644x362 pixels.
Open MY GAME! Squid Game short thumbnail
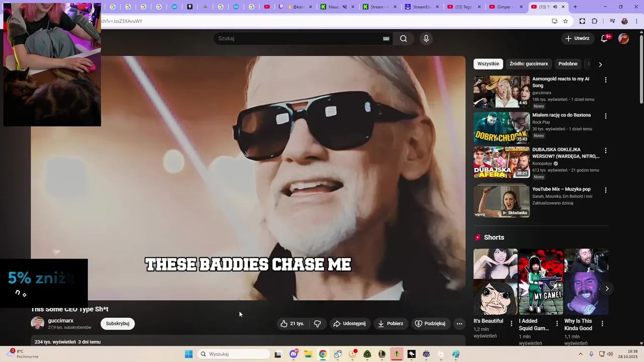(541, 282)
